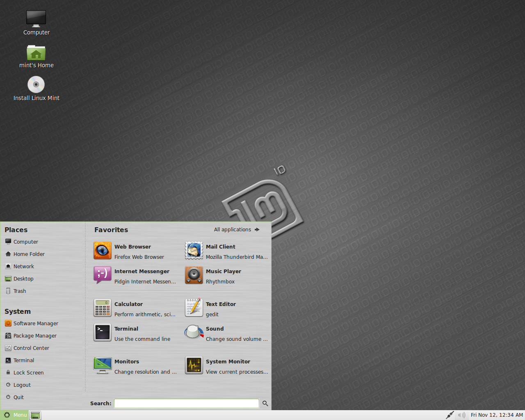This screenshot has width=525, height=420.
Task: Open the network connection tray icon
Action: coord(450,415)
